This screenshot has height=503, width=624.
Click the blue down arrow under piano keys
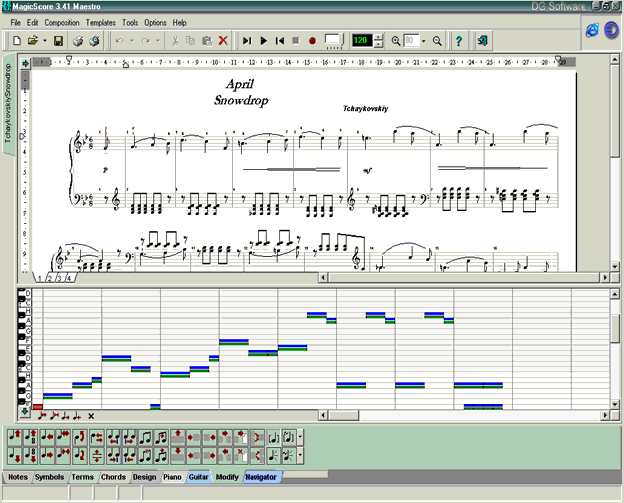click(x=25, y=411)
